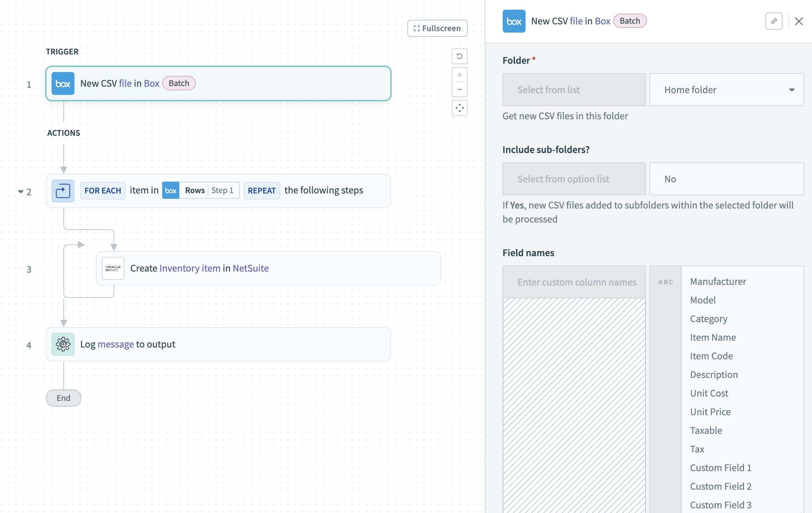Toggle Include sub-folders to Yes

click(x=726, y=179)
